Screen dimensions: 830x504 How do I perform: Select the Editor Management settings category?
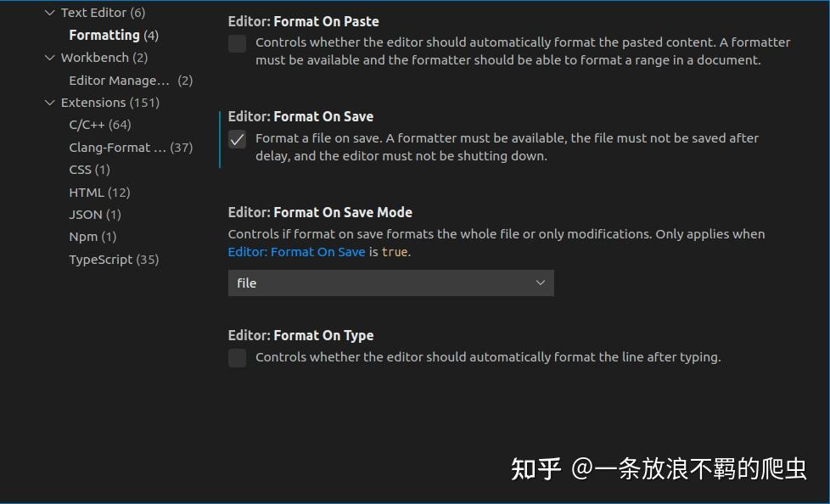click(x=119, y=80)
